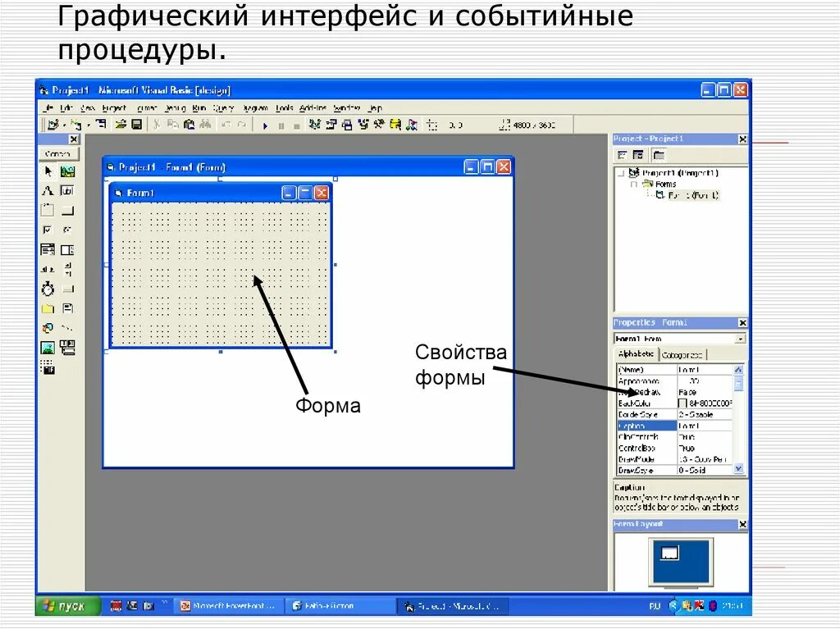This screenshot has height=629, width=840.
Task: Select the OptionButton control tool
Action: 67,230
